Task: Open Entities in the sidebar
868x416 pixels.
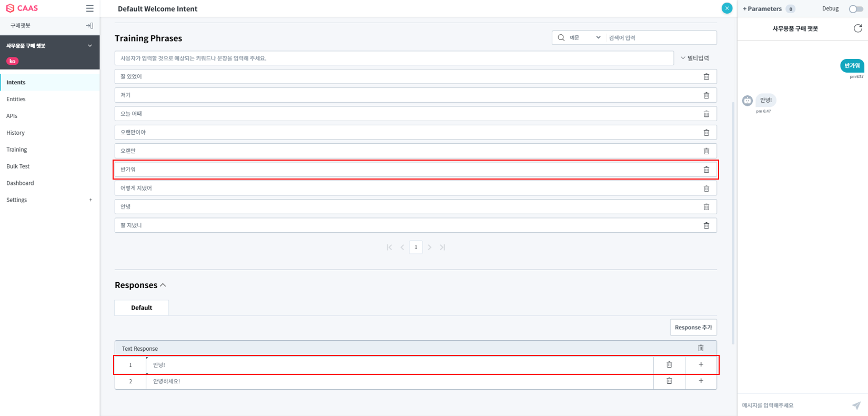Action: pos(16,99)
